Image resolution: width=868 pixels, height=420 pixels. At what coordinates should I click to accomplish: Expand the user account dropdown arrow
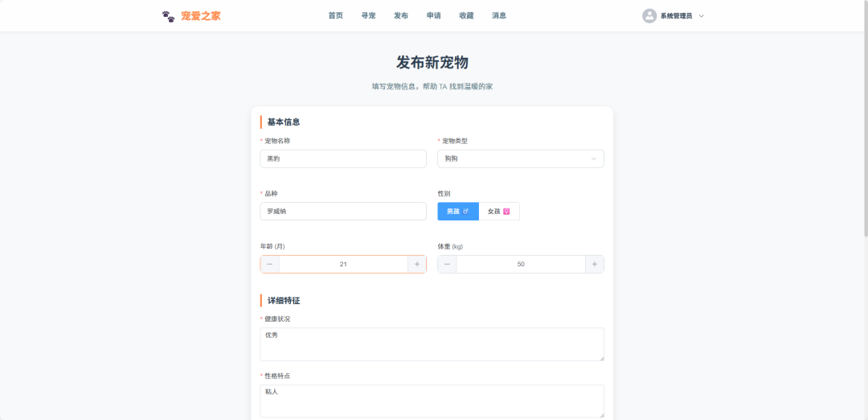[x=702, y=16]
